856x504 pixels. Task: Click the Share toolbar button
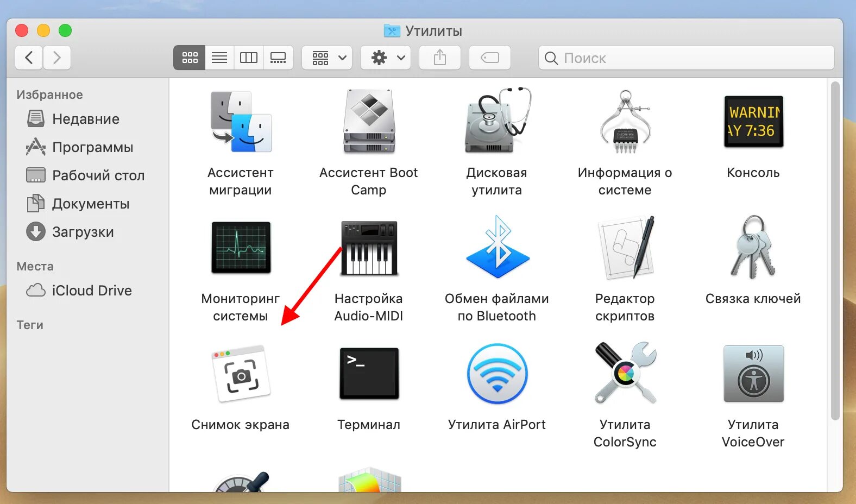[440, 58]
